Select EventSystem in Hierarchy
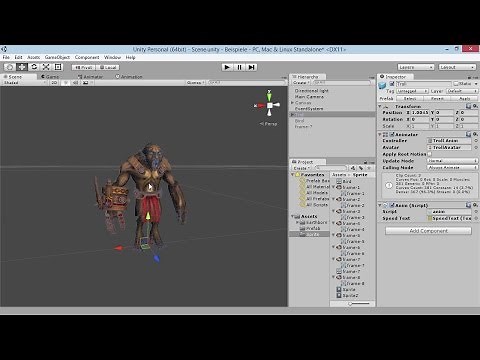Viewport: 480px width, 360px height. coord(309,109)
